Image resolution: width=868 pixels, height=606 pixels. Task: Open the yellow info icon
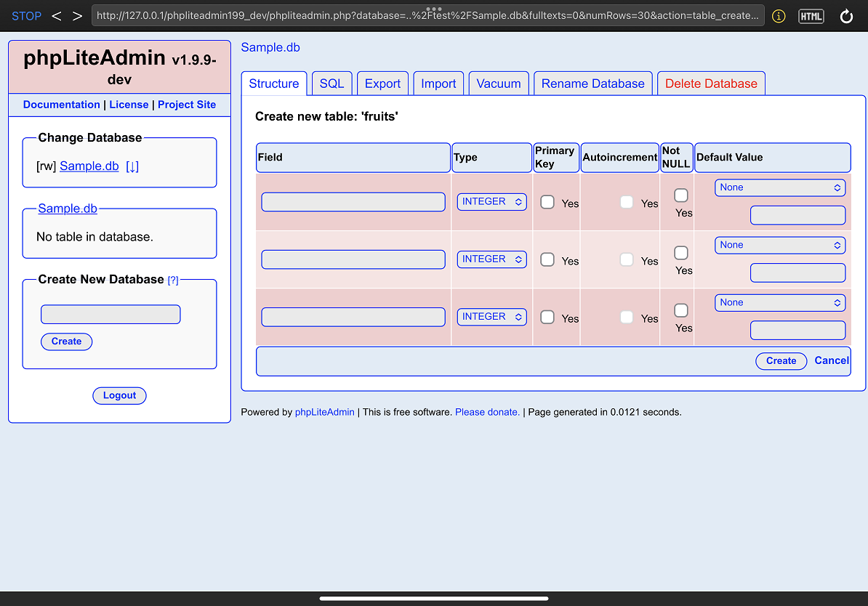click(x=779, y=16)
